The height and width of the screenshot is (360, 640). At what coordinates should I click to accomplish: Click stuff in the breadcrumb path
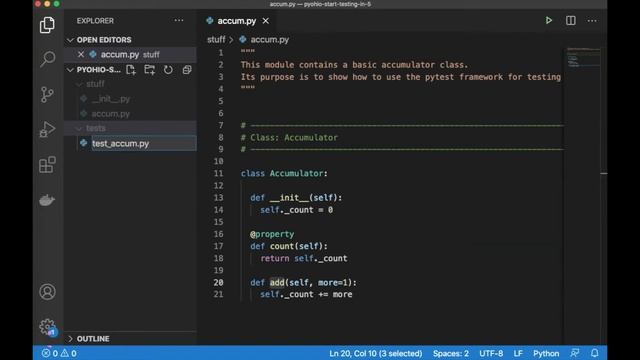[x=216, y=40]
